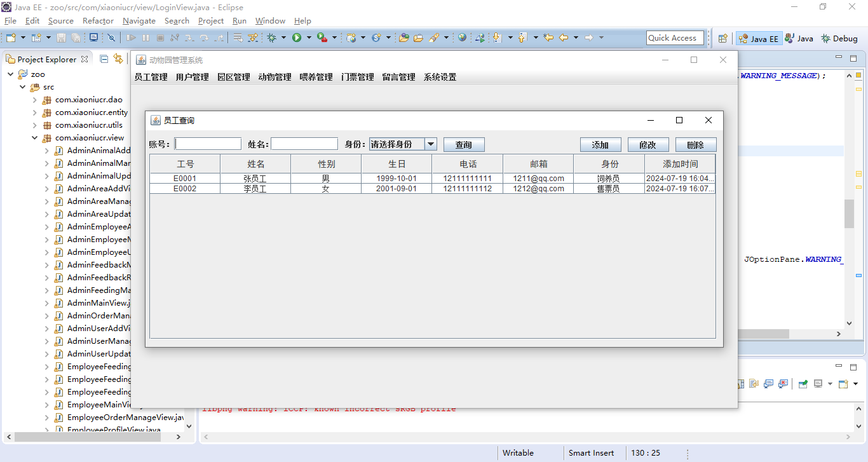Expand the com.xiaoniucr.dao package
Screen dimensions: 868x462
(35, 100)
